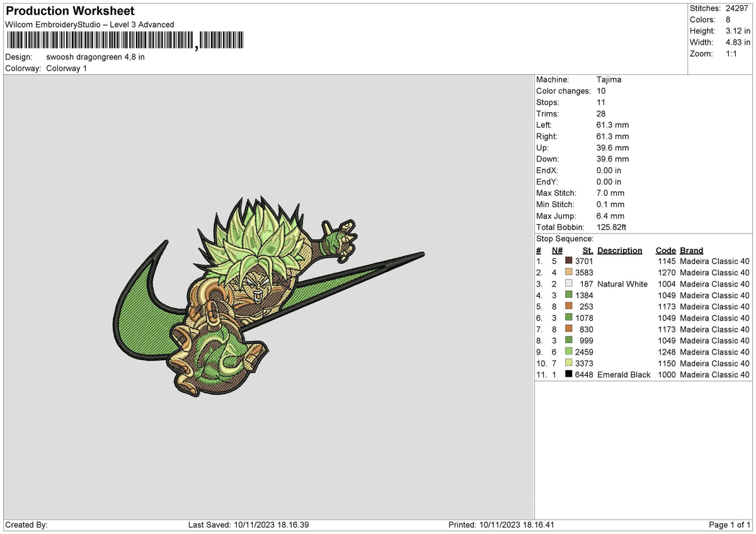Viewport: 756px width, 534px height.
Task: Click the 'Natural White' description
Action: coord(622,284)
